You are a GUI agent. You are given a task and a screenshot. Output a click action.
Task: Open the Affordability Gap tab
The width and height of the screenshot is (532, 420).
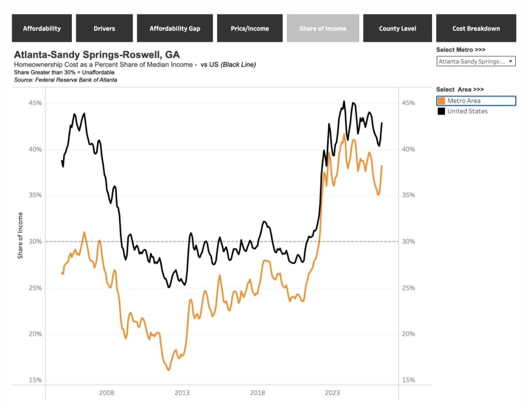175,28
